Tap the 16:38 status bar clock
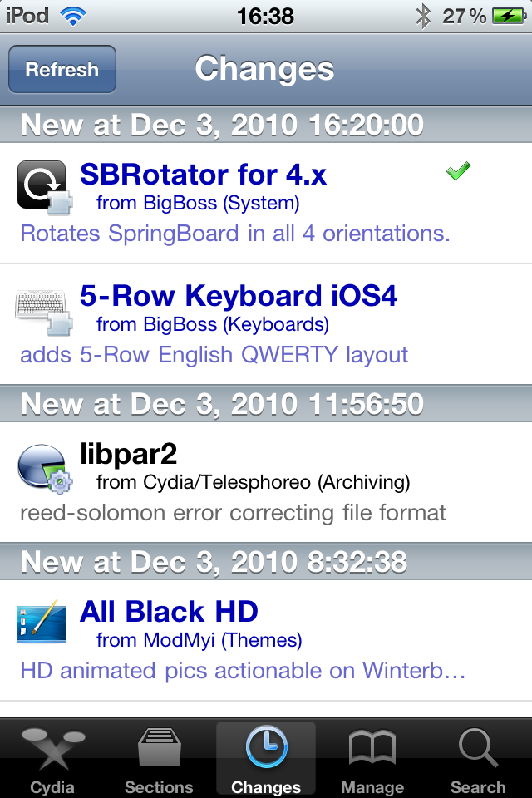 (265, 17)
